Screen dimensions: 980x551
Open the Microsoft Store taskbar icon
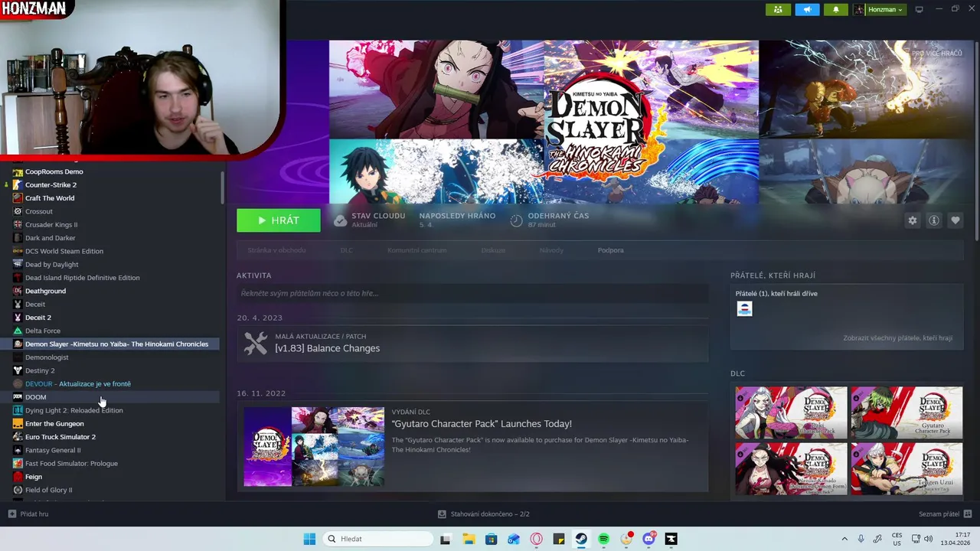[492, 539]
